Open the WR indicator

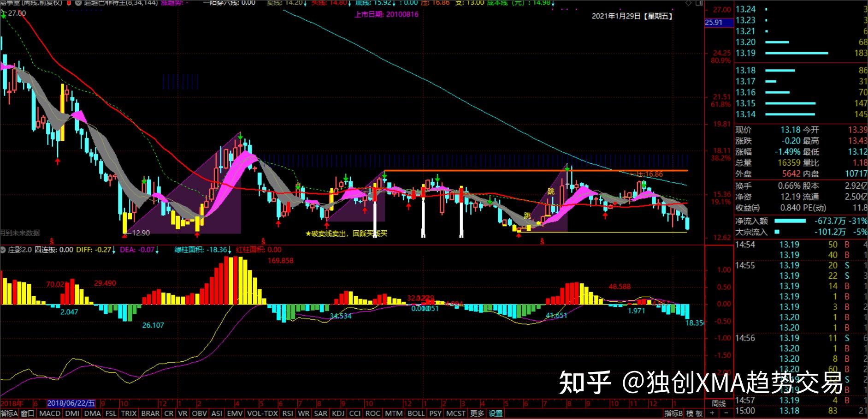pos(304,413)
